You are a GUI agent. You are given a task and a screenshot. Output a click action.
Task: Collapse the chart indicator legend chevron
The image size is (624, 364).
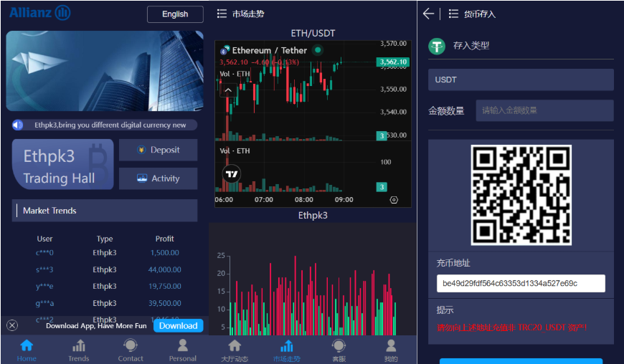pyautogui.click(x=228, y=91)
